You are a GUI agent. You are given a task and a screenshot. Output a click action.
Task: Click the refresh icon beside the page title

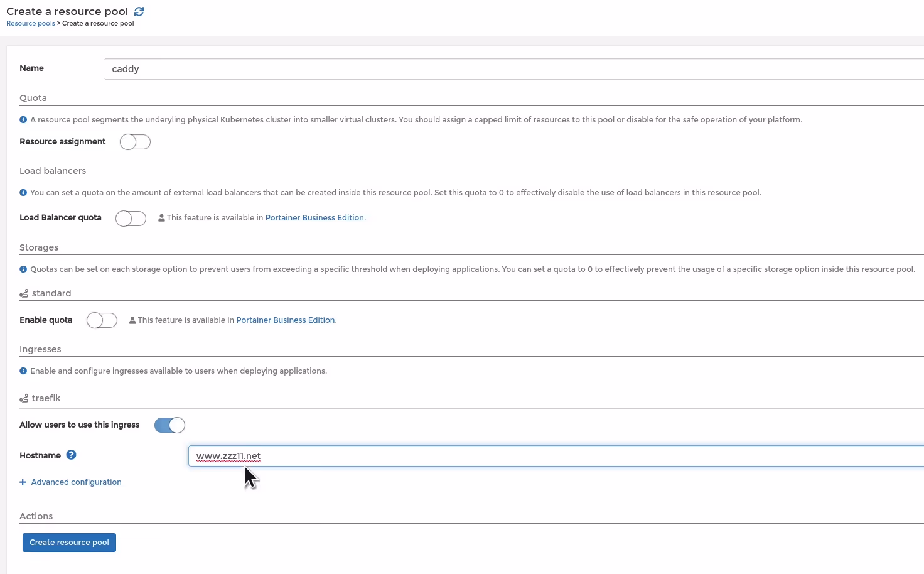[139, 11]
